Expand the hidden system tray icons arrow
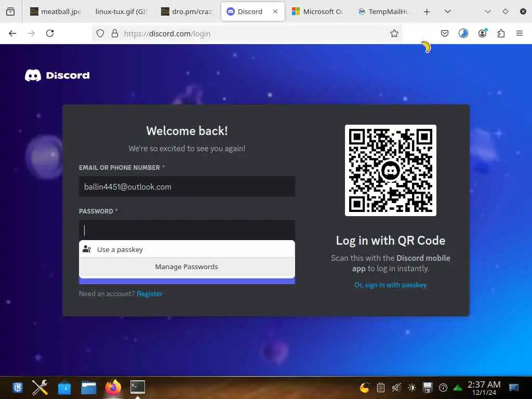Viewport: 532px width, 399px height. [458, 388]
